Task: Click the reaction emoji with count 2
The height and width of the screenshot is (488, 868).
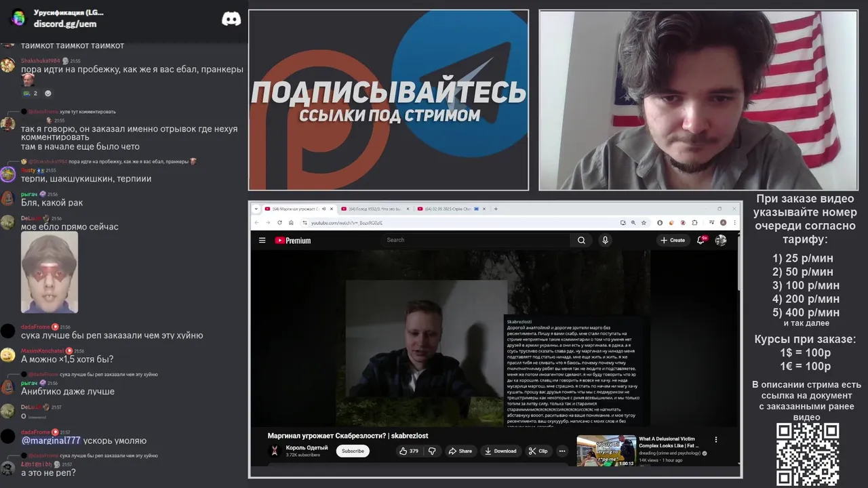Action: coord(31,94)
